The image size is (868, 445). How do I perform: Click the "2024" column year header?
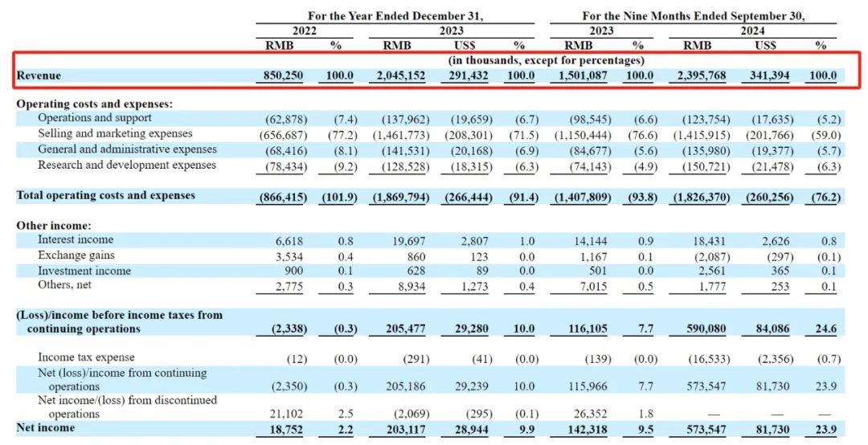click(752, 31)
